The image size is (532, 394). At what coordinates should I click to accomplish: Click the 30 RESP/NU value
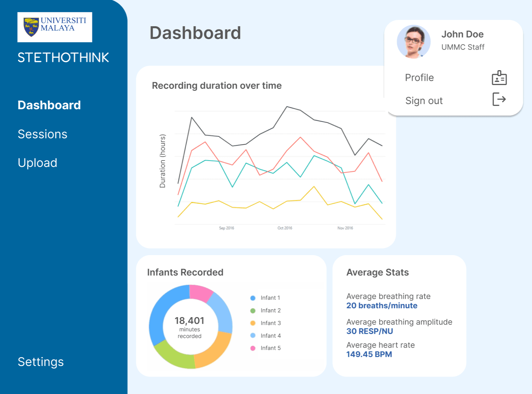pyautogui.click(x=370, y=331)
